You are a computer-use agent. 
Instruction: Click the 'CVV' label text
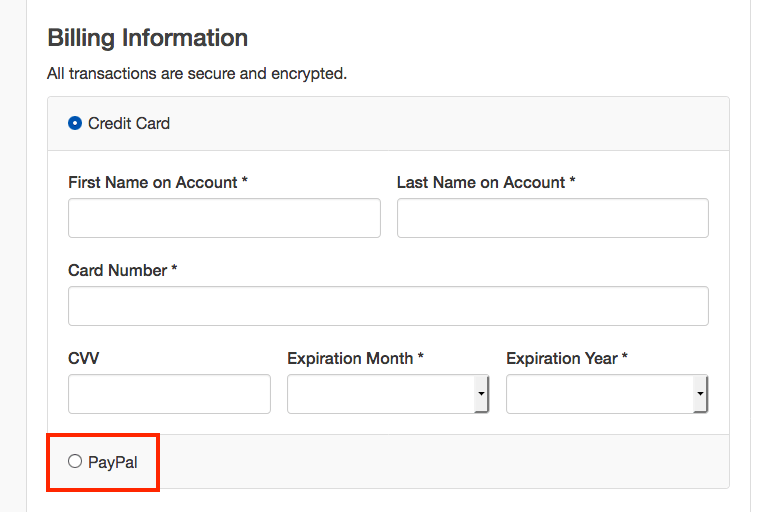84,358
